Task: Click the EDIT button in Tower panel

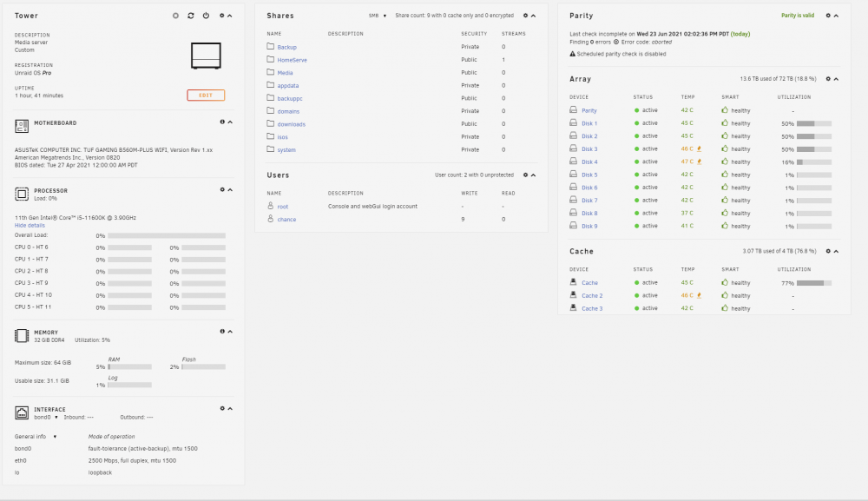Action: click(x=206, y=96)
